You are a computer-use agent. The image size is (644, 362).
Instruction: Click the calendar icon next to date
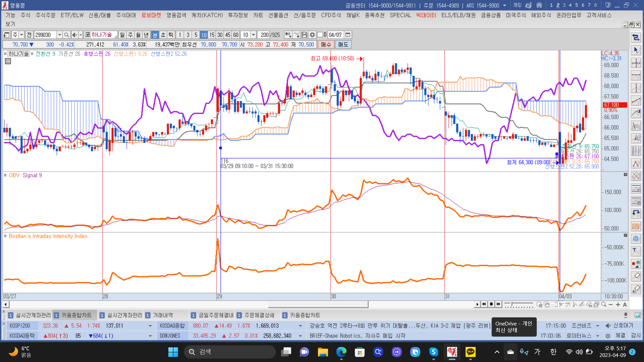(348, 35)
